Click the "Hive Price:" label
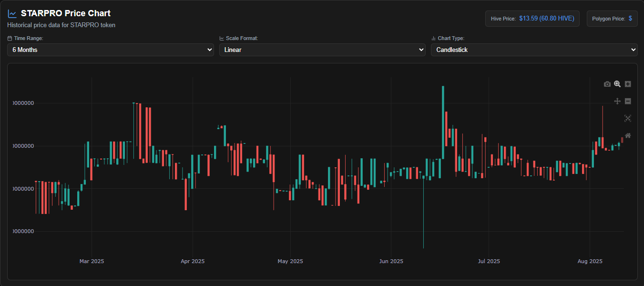Viewport: 644px width, 286px height. (503, 19)
